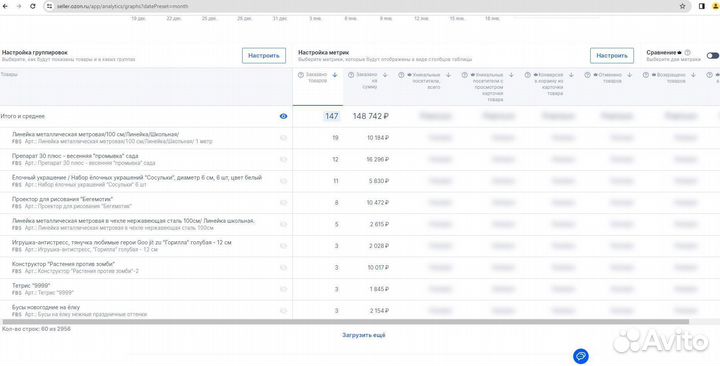720x366 pixels.
Task: Select 'Конверсия в корзину из карточки' header
Action: point(548,84)
